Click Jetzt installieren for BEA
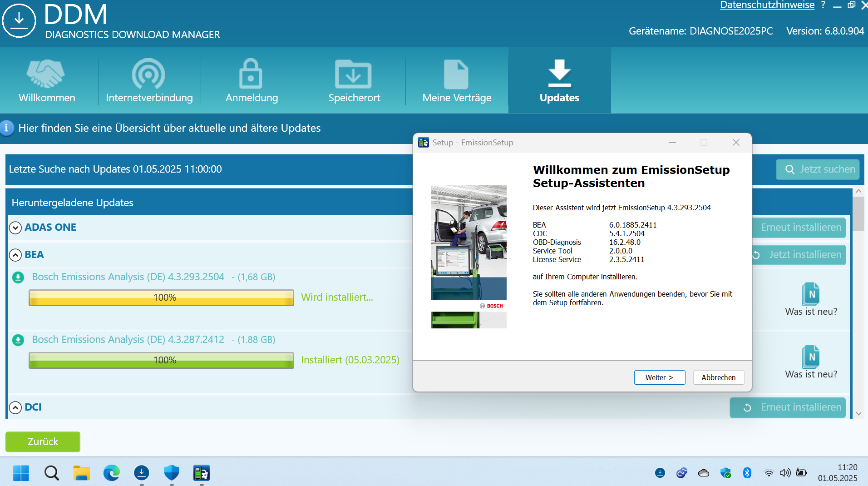This screenshot has width=868, height=486. (799, 255)
